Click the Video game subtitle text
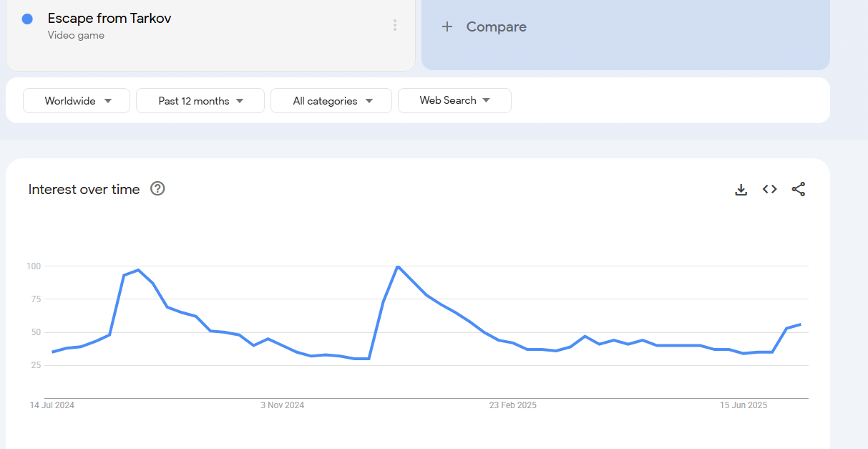This screenshot has height=449, width=868. click(x=76, y=36)
